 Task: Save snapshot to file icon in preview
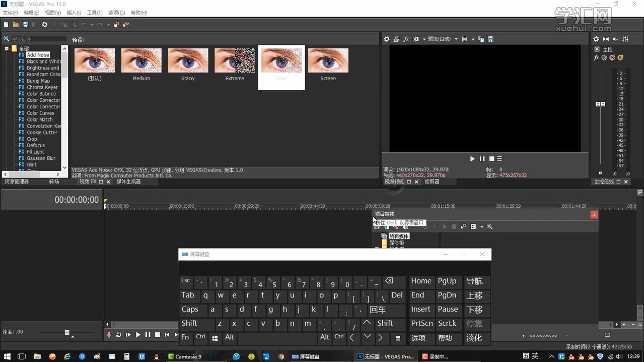click(490, 39)
